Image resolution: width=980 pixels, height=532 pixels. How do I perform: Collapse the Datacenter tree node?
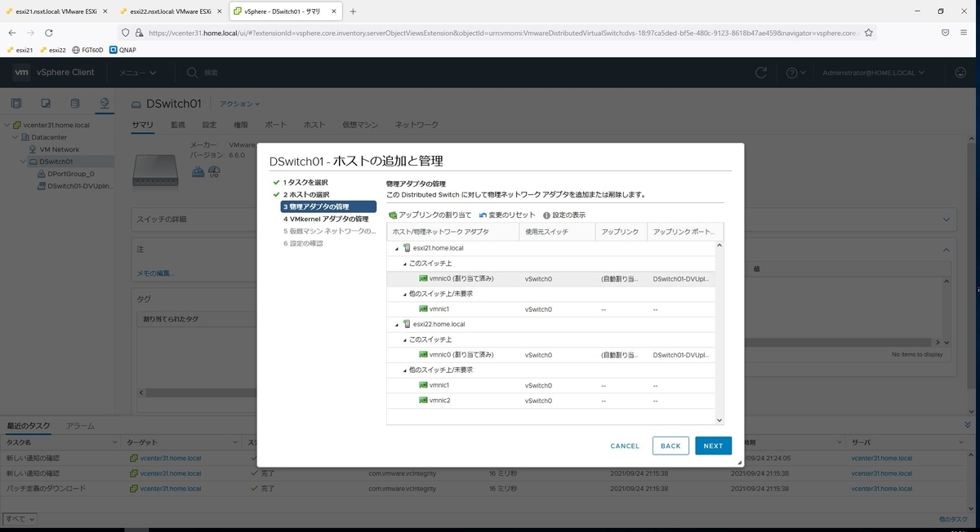16,137
